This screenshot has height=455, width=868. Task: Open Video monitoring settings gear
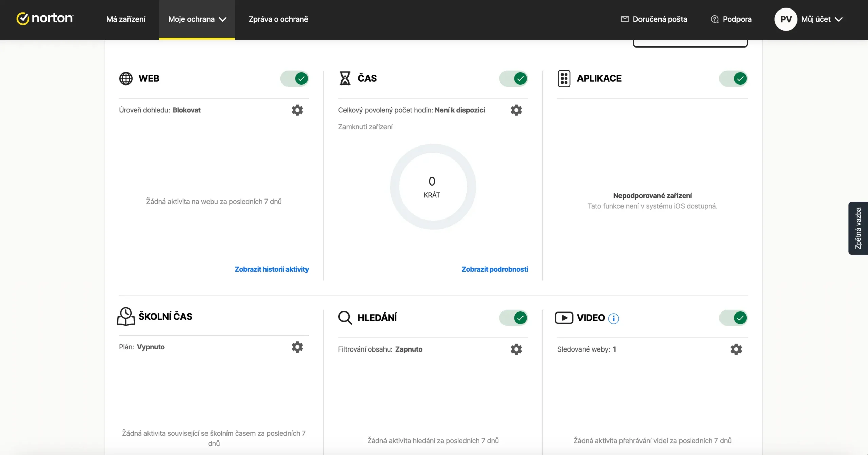[736, 349]
